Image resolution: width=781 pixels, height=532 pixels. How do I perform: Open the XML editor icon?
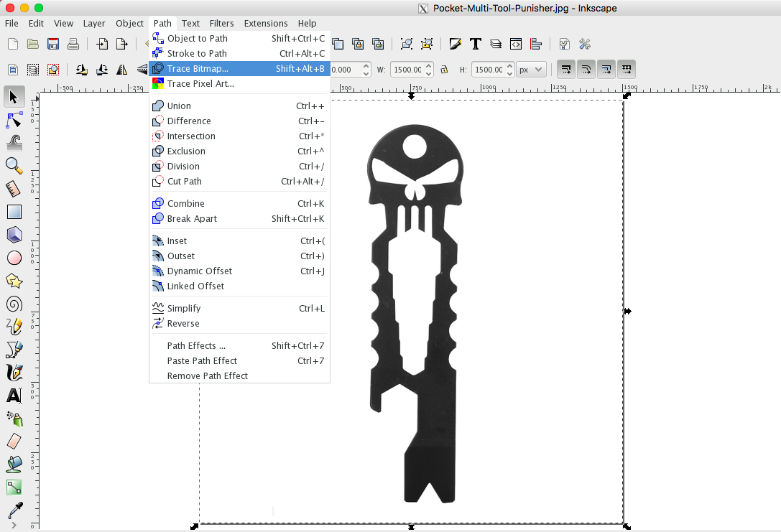pyautogui.click(x=516, y=44)
